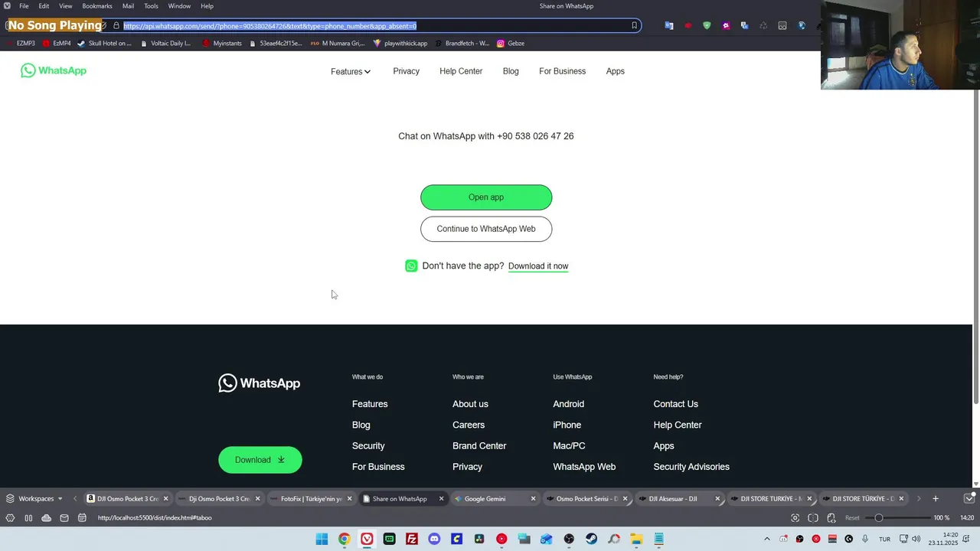Click Continue to WhatsApp Web button
980x551 pixels.
point(486,229)
